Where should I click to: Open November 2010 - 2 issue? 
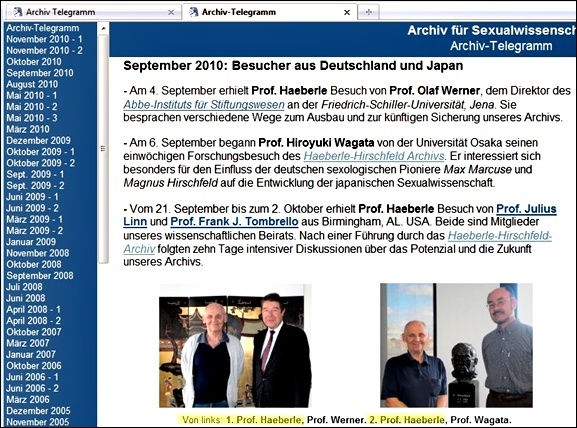44,50
